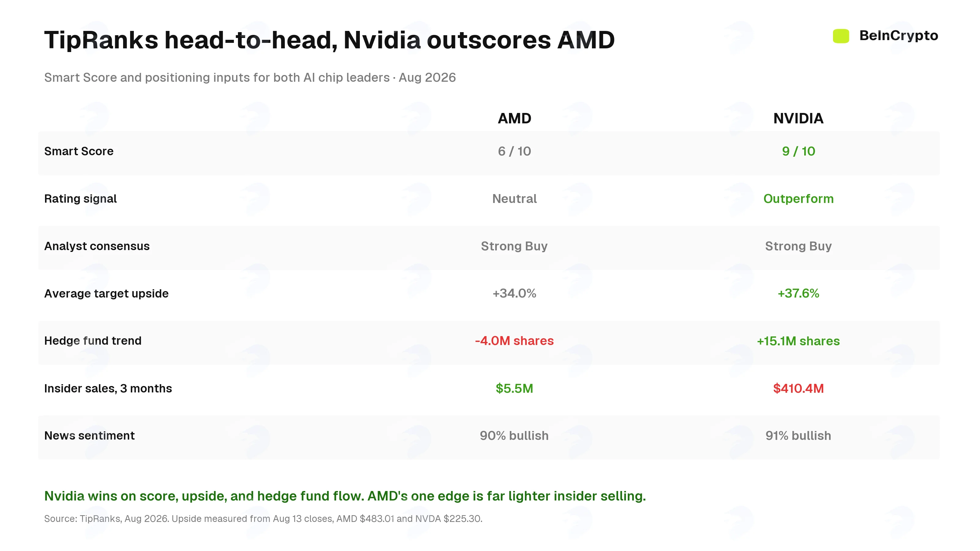This screenshot has width=980, height=551.
Task: Click Nvidia's 9 / 10 smart score
Action: coord(798,151)
